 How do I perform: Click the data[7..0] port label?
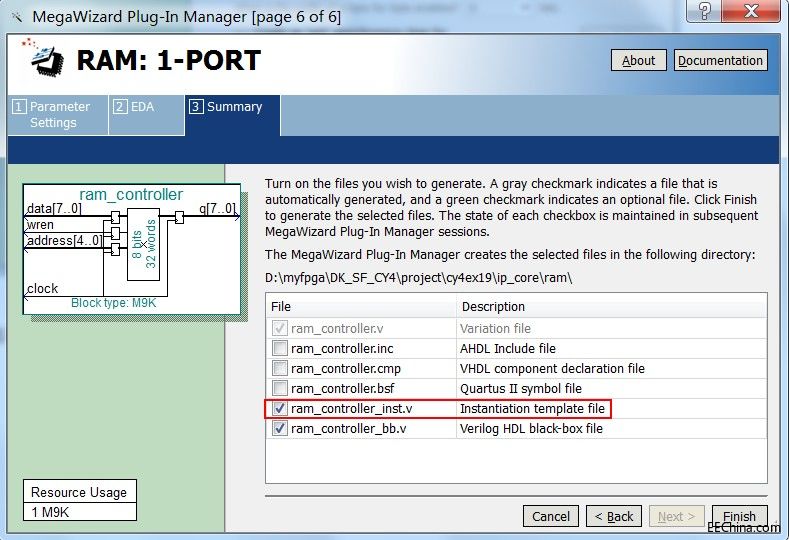(x=54, y=208)
